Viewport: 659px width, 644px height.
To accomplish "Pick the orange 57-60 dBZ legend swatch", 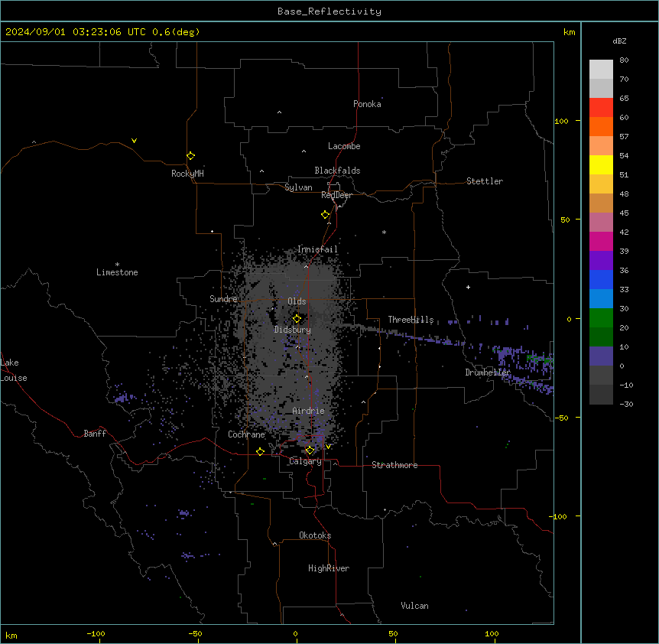I will click(601, 126).
